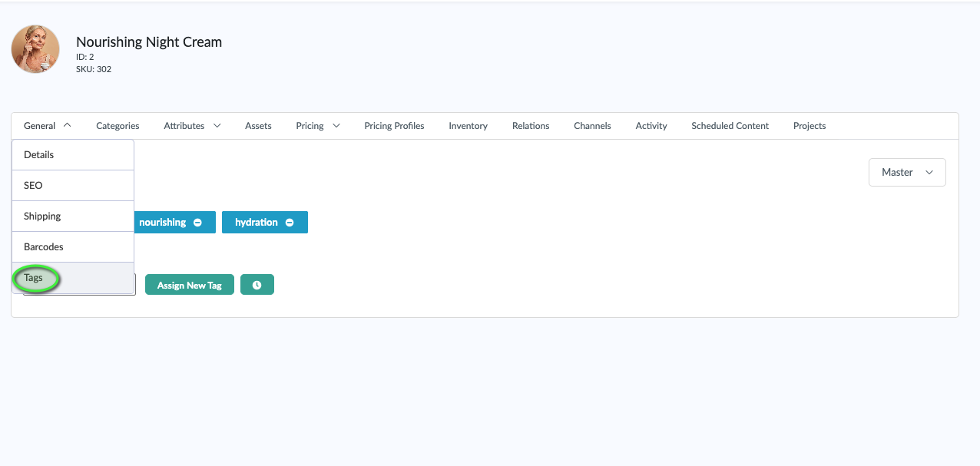
Task: Click the Tags menu entry
Action: click(x=34, y=278)
